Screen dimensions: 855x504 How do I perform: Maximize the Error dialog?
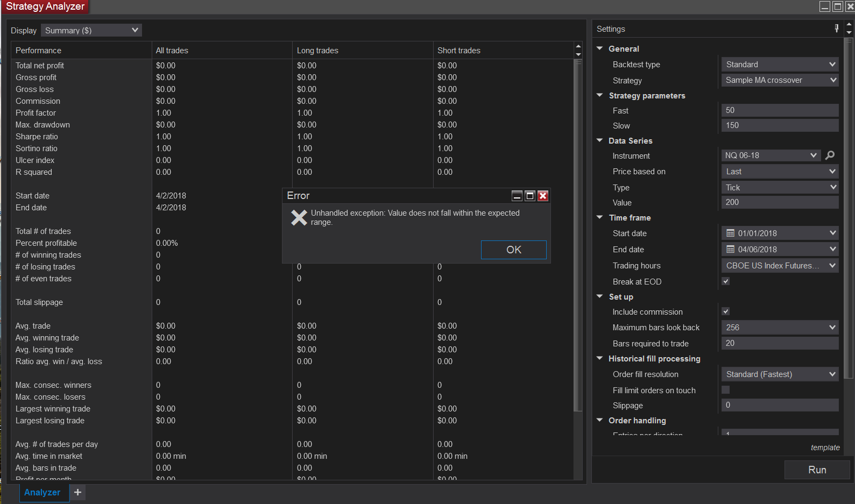point(530,196)
